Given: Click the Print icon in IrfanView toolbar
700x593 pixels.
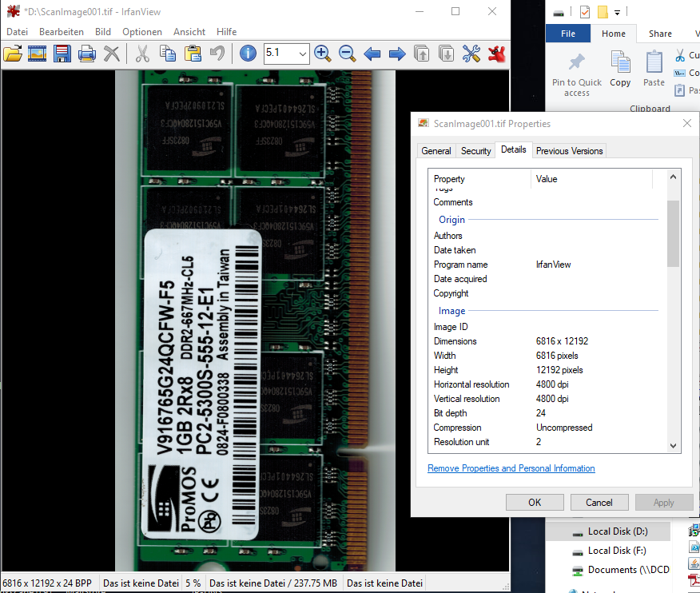Looking at the screenshot, I should point(86,54).
